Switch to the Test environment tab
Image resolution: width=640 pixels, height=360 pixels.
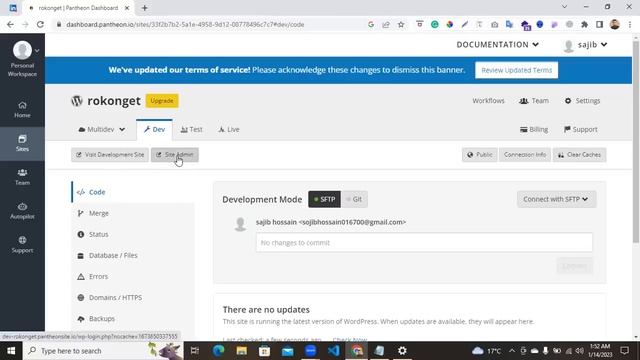click(191, 129)
